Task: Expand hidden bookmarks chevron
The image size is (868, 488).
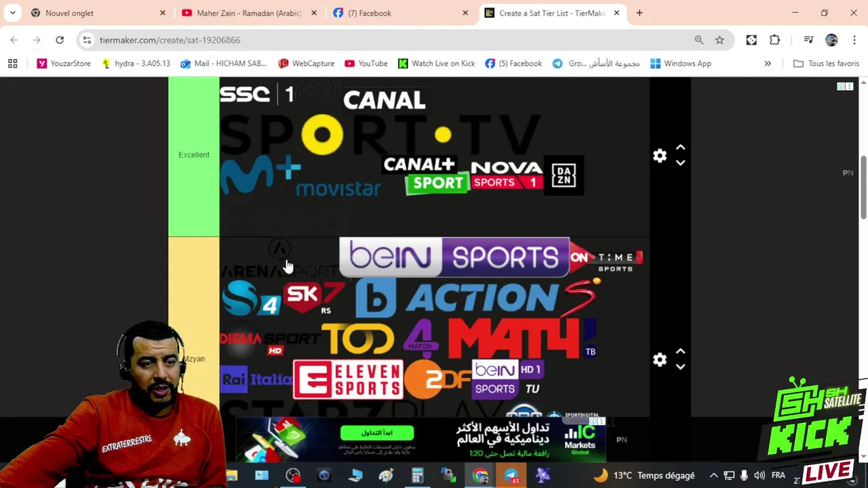Action: coord(768,64)
